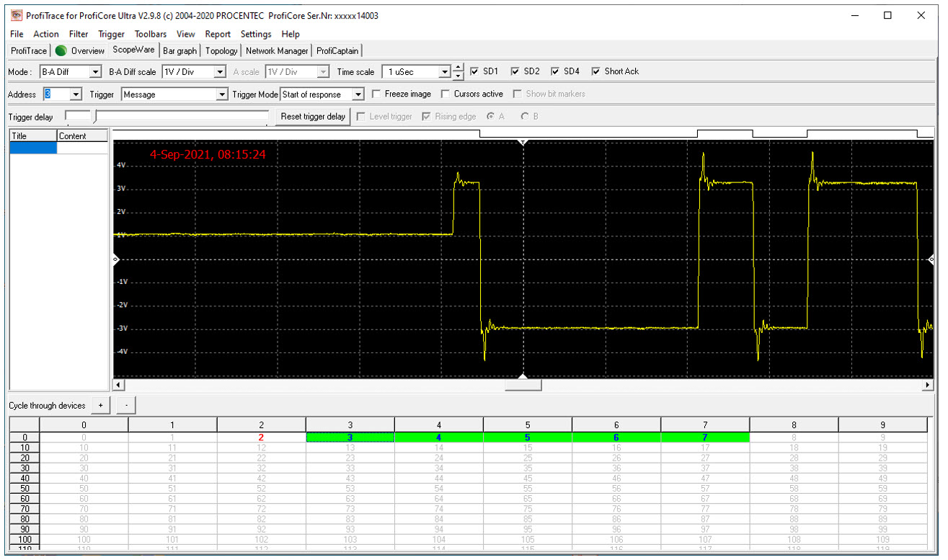Image resolution: width=948 pixels, height=560 pixels.
Task: Select green device address 7 cell
Action: pos(705,437)
